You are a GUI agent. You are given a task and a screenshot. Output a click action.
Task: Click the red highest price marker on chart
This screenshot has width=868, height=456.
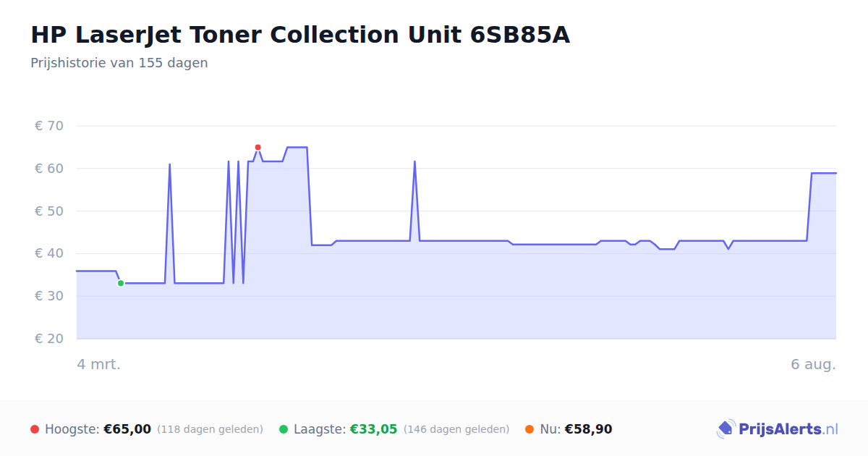258,148
